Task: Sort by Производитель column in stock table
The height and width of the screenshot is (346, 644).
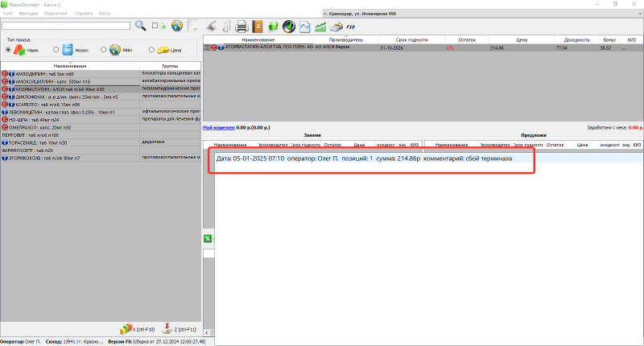Action: click(346, 39)
